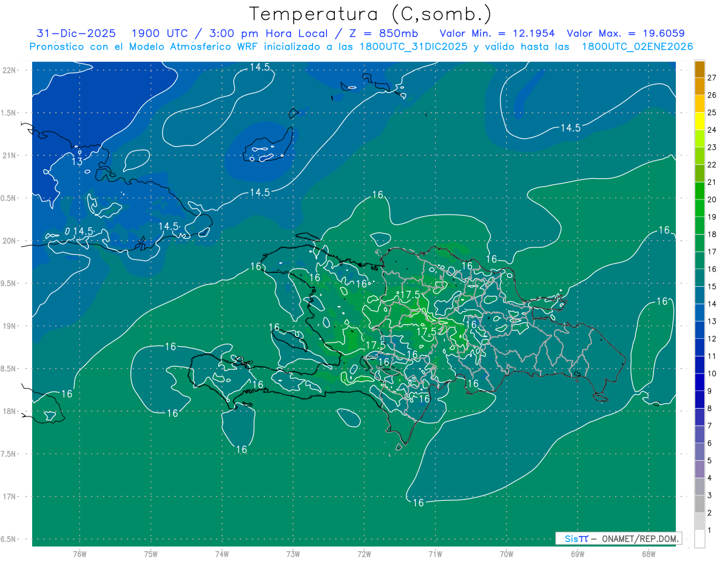Click the 10 value on the color scale
This screenshot has width=728, height=562.
[712, 373]
